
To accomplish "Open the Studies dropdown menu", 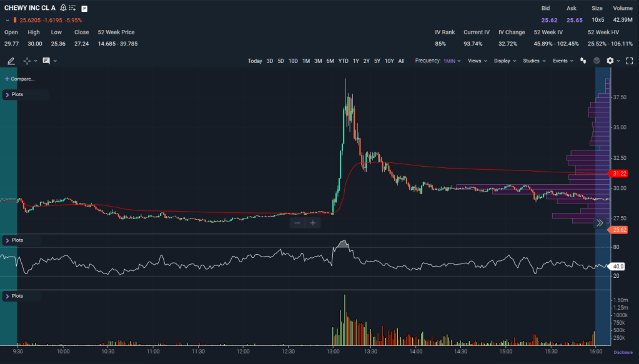I will coord(534,61).
